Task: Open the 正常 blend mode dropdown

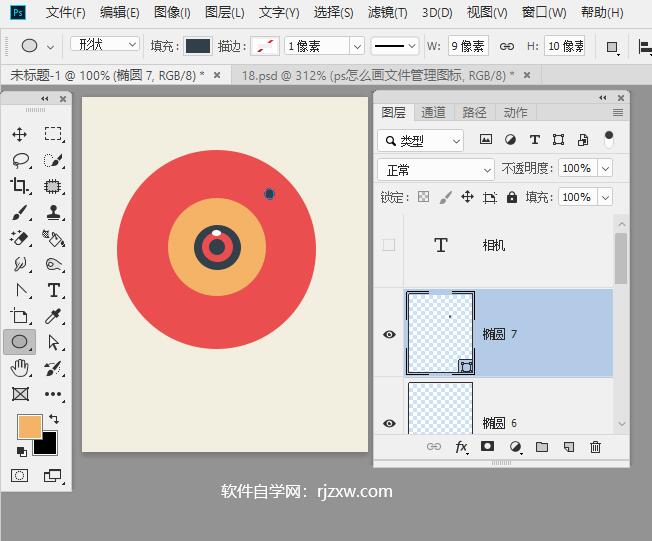Action: click(436, 170)
